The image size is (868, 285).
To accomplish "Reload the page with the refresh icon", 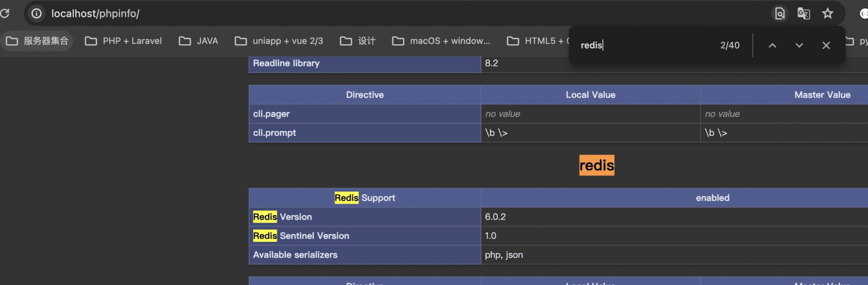I will 5,13.
